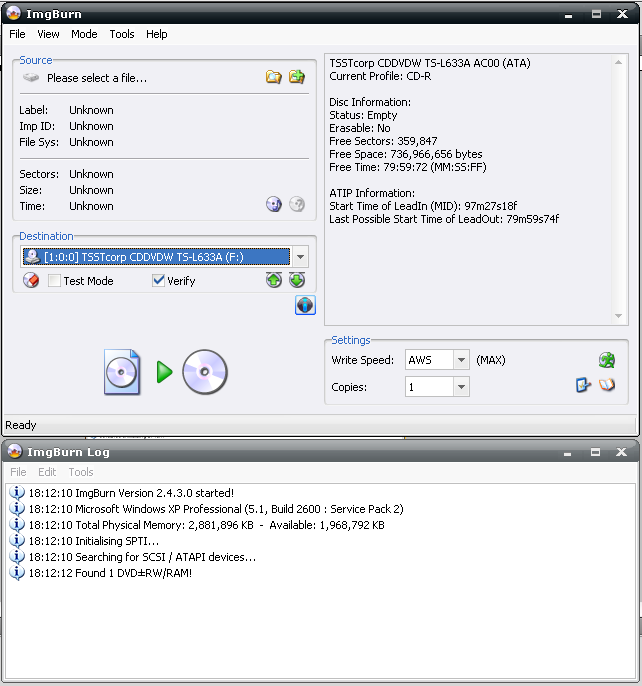The image size is (642, 686).
Task: Click info icon of Windows XP Professional entry
Action: click(x=17, y=509)
